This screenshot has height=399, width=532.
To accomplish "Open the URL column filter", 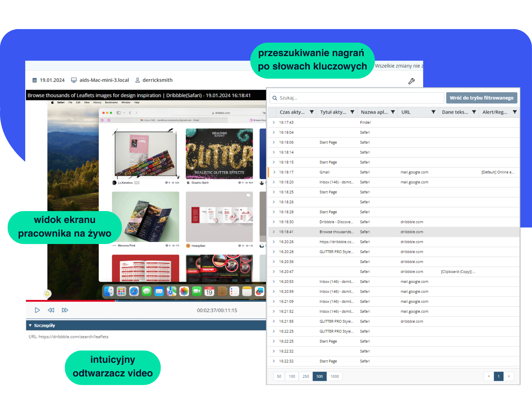I will tap(433, 112).
